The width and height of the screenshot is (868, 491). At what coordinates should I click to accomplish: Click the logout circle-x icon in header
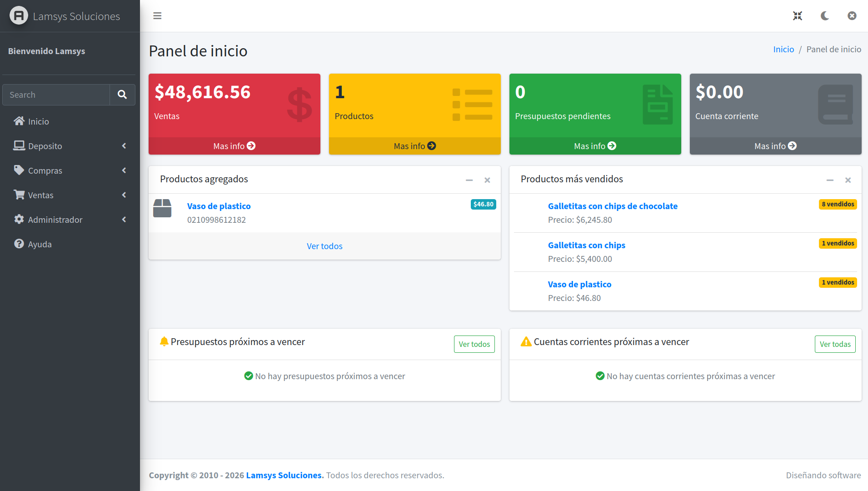coord(852,16)
